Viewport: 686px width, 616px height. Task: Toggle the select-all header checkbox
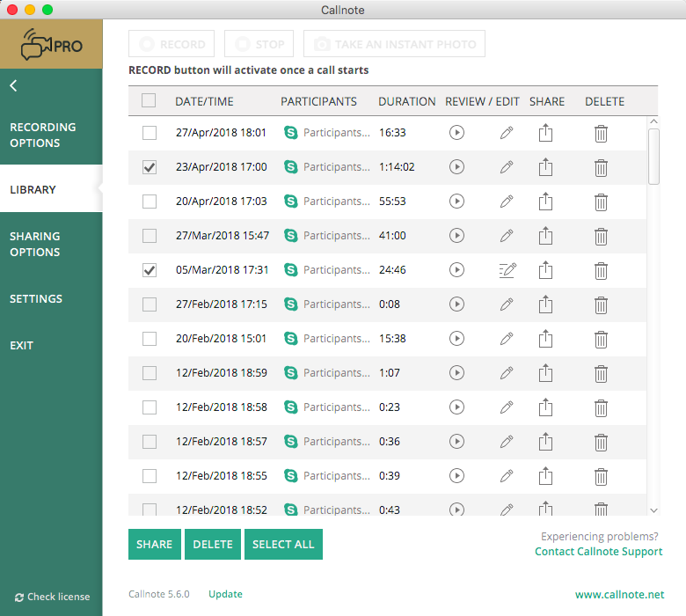[149, 100]
